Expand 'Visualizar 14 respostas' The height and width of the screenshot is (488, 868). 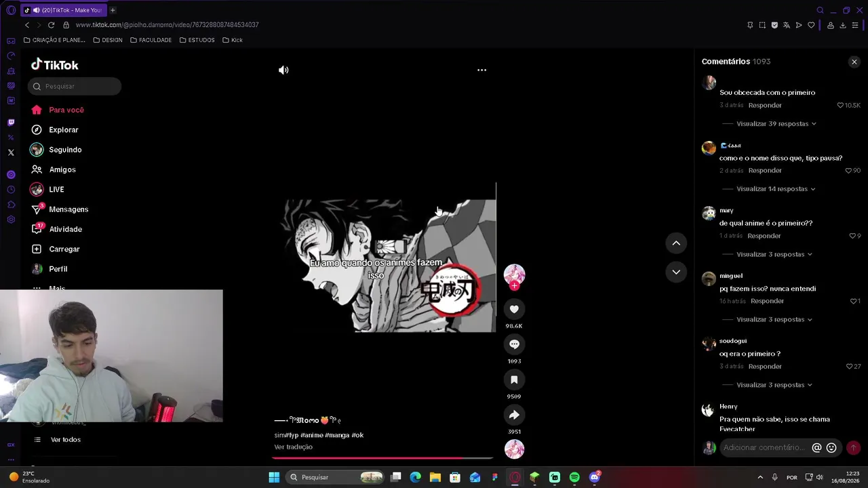pos(776,189)
